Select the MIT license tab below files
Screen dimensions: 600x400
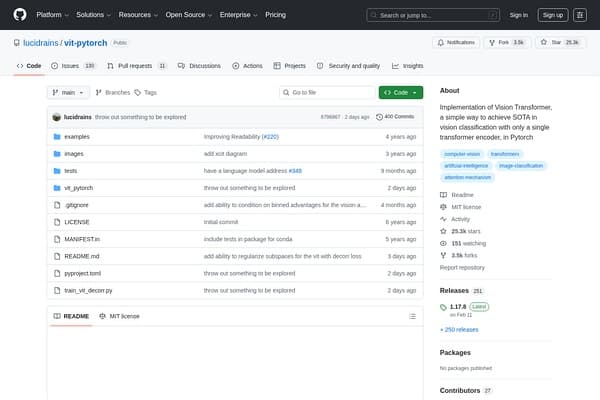coord(119,316)
